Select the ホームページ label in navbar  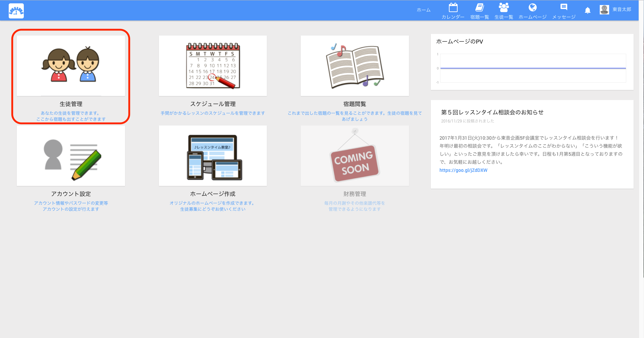[533, 17]
